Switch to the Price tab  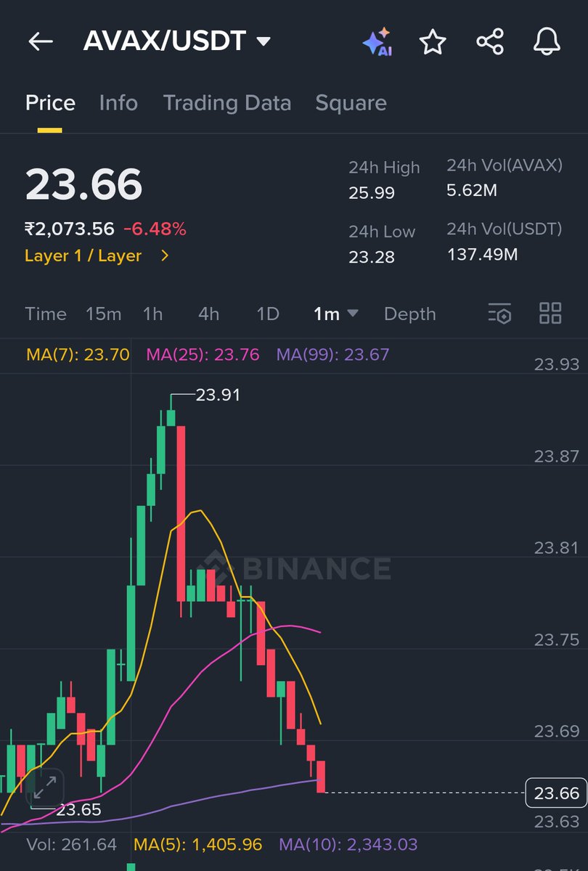pyautogui.click(x=50, y=103)
